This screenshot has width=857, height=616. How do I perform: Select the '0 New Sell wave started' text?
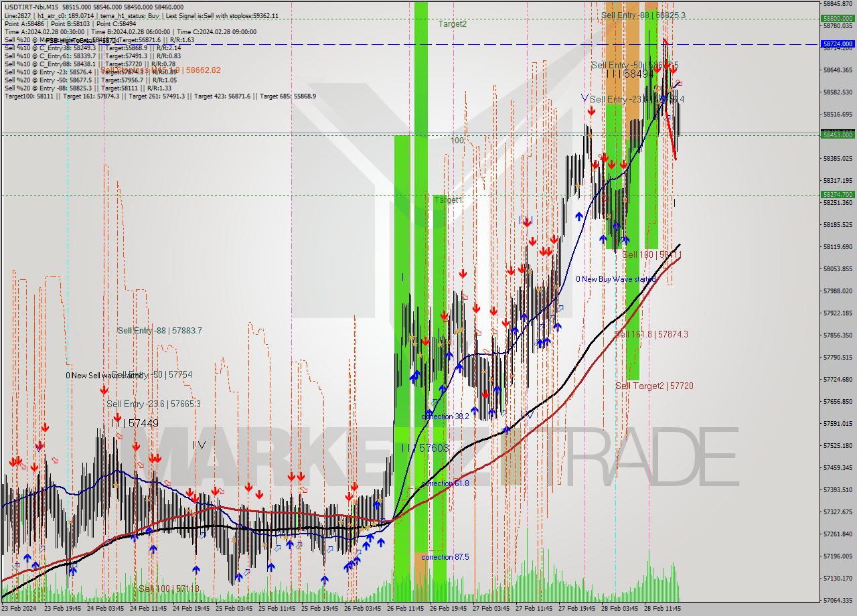click(105, 376)
